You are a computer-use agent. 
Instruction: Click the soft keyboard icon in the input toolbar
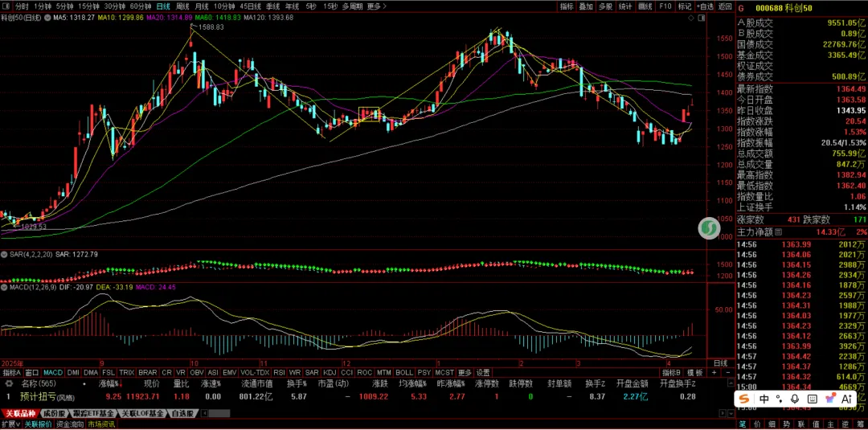[x=812, y=399]
